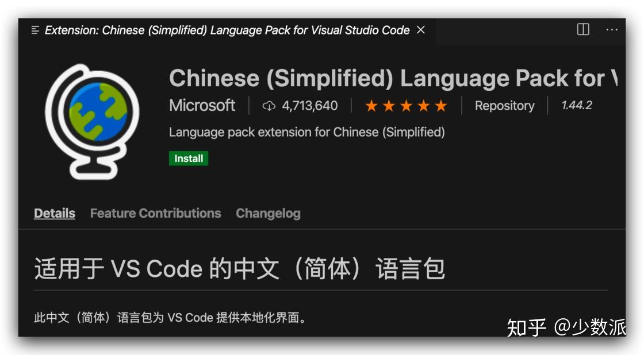
Task: Click the five-star rating to view reviews
Action: point(405,106)
